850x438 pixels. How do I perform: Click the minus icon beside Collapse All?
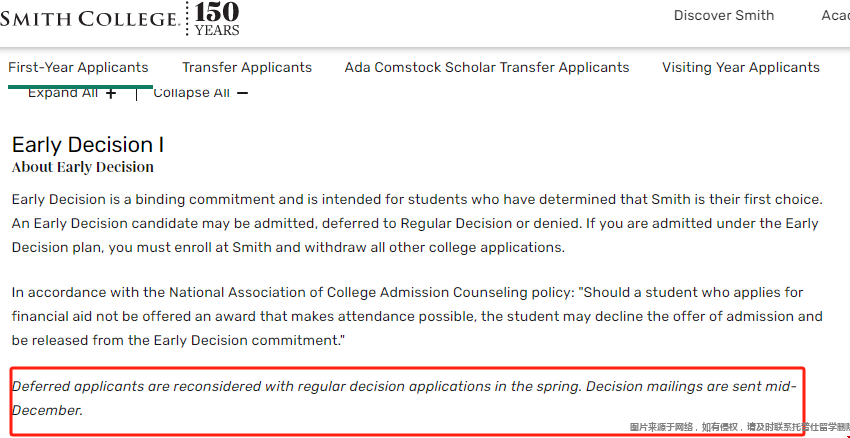coord(242,93)
